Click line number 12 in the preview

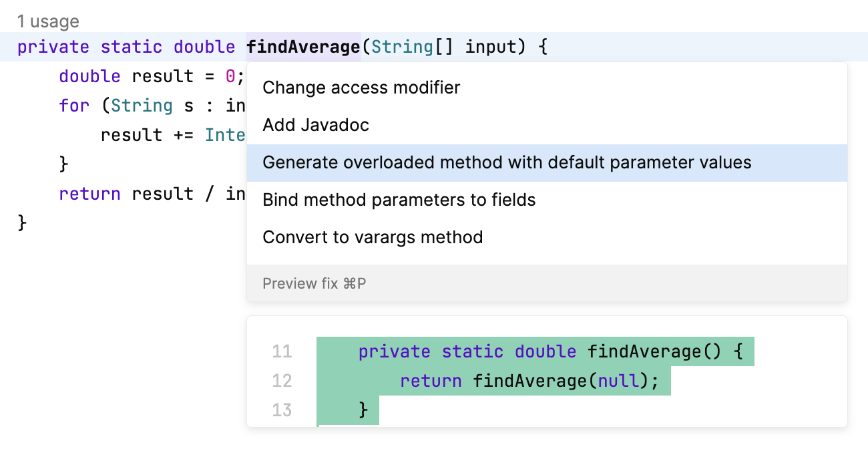tap(282, 381)
